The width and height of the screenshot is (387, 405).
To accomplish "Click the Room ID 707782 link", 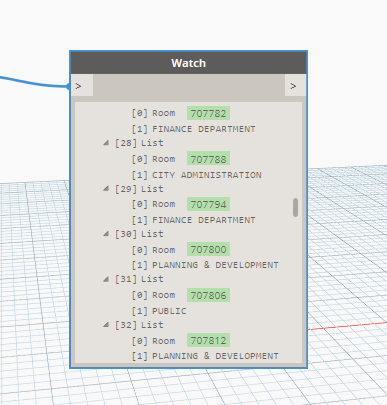I will [x=208, y=113].
